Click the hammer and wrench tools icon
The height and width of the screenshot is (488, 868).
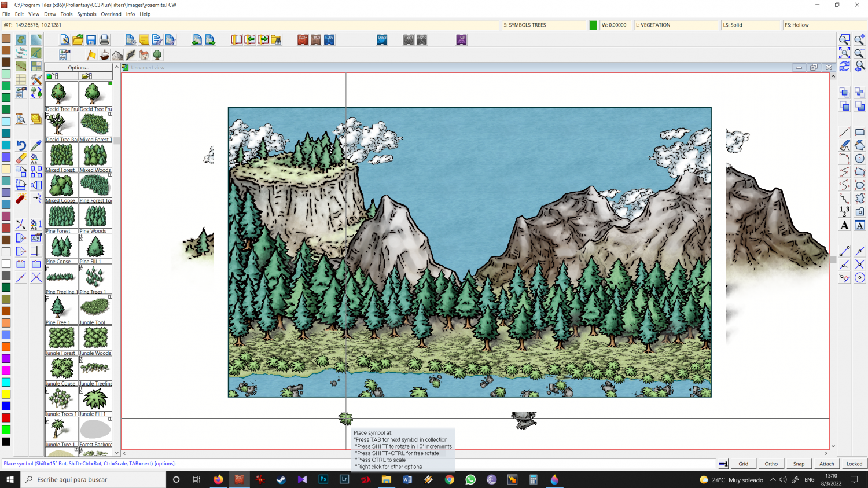[x=36, y=79]
